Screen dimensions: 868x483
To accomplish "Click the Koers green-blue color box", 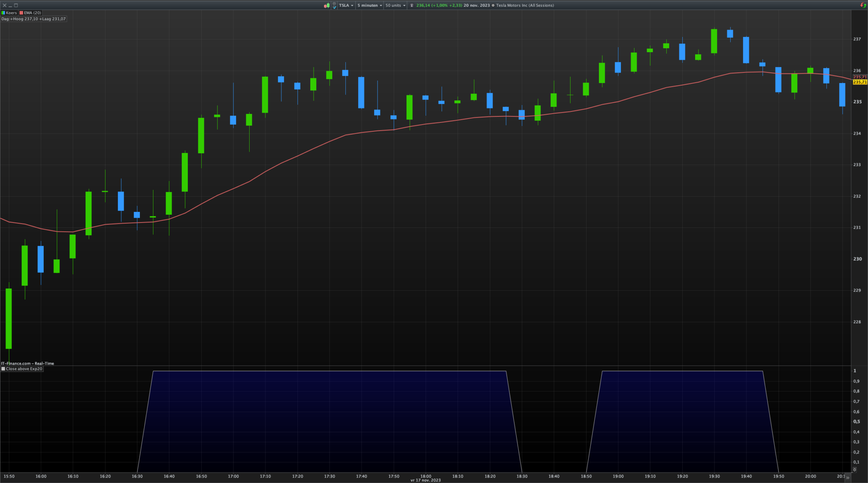I will 3,13.
